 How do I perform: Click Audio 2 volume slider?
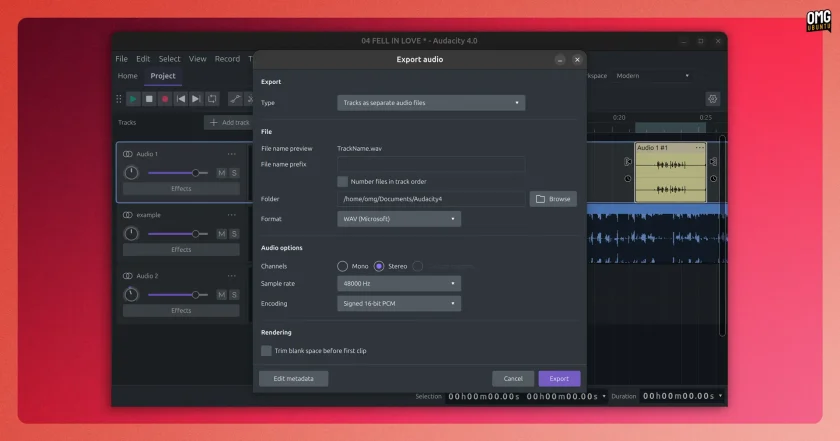click(178, 295)
